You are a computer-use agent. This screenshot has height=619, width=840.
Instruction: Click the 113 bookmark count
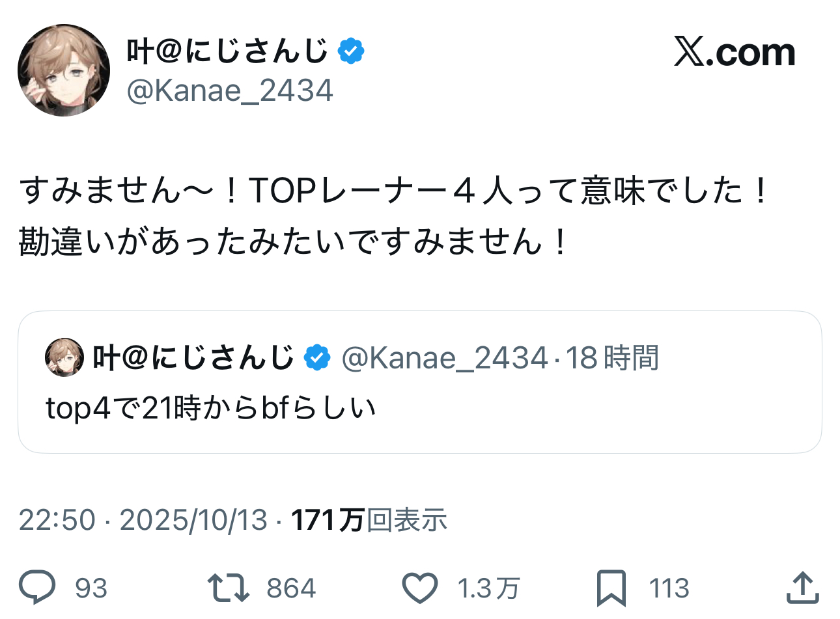tap(669, 588)
